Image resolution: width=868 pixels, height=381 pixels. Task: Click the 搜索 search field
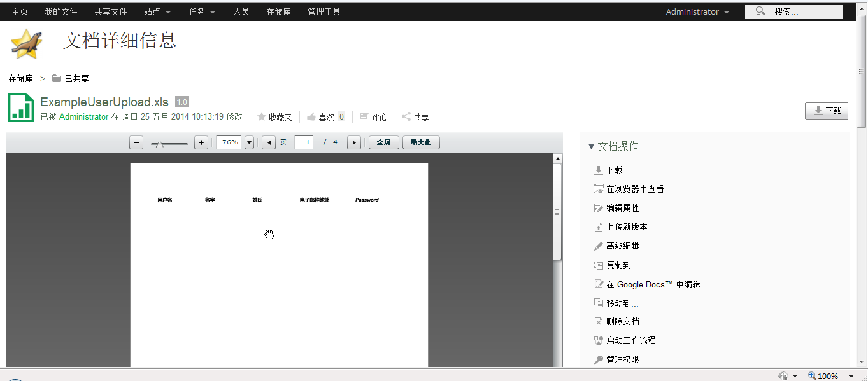(x=794, y=11)
